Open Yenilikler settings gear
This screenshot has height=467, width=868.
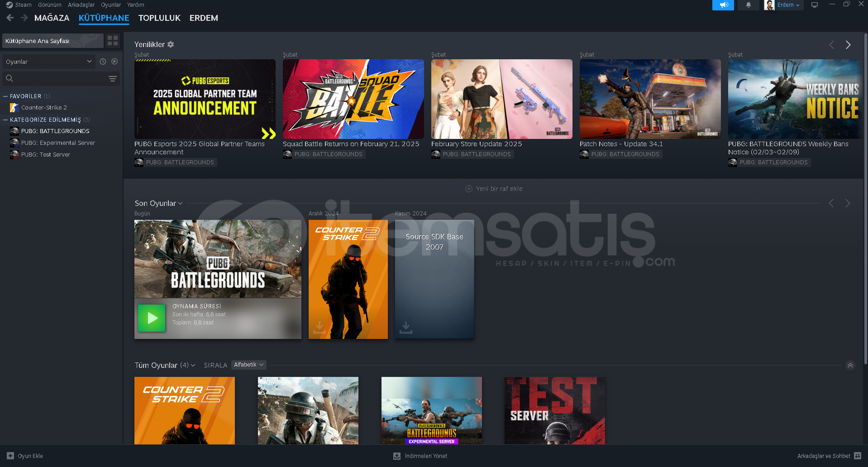[171, 44]
